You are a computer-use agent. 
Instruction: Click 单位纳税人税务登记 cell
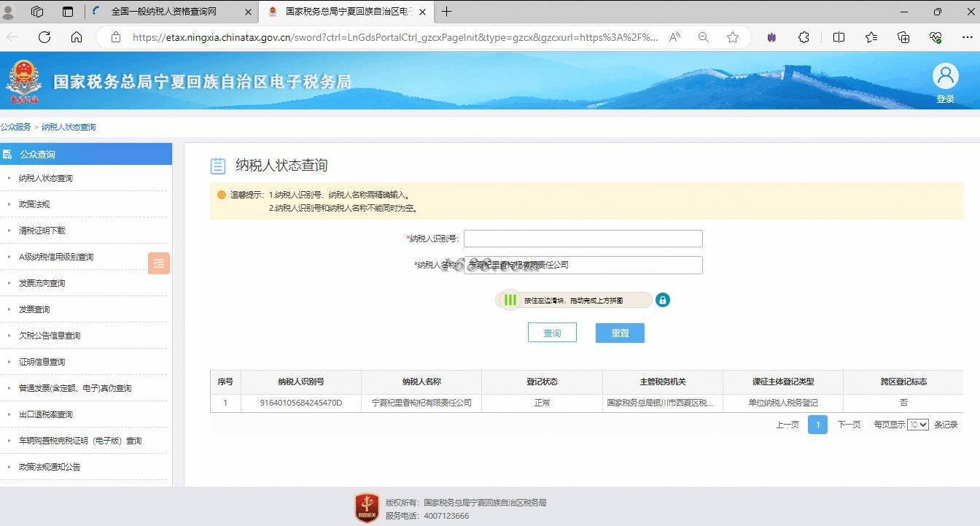click(783, 403)
